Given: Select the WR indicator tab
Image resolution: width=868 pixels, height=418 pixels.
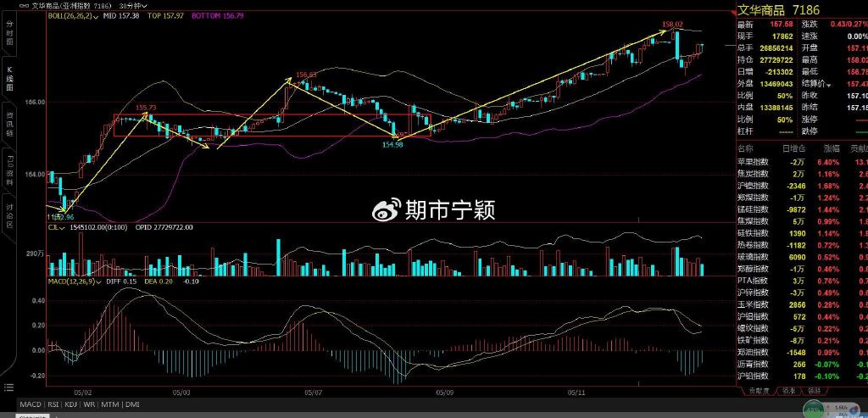Looking at the screenshot, I should click(88, 404).
